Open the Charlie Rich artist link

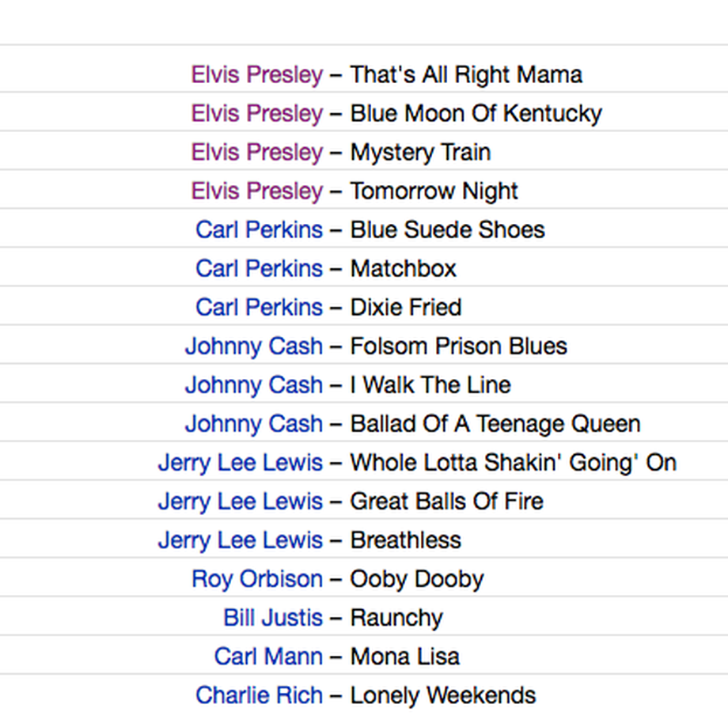click(259, 695)
